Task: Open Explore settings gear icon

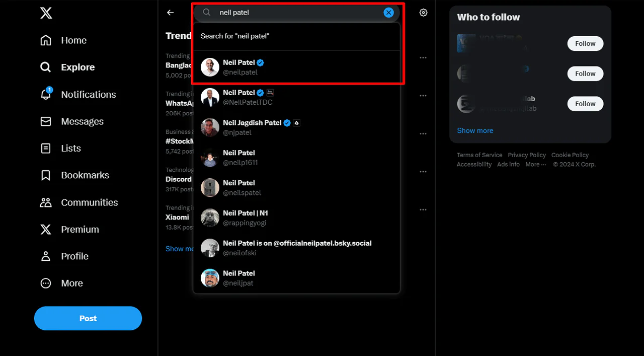Action: 424,13
